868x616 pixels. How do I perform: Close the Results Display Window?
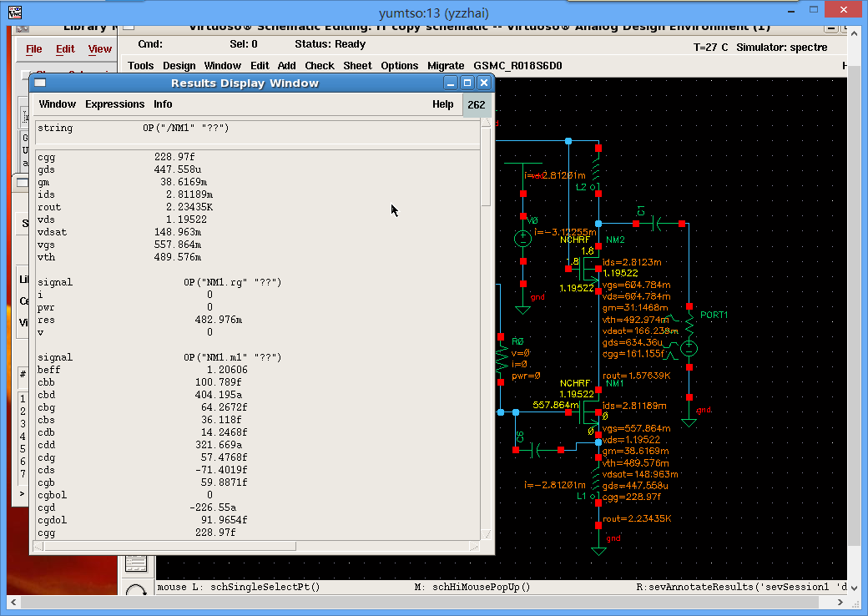tap(484, 83)
